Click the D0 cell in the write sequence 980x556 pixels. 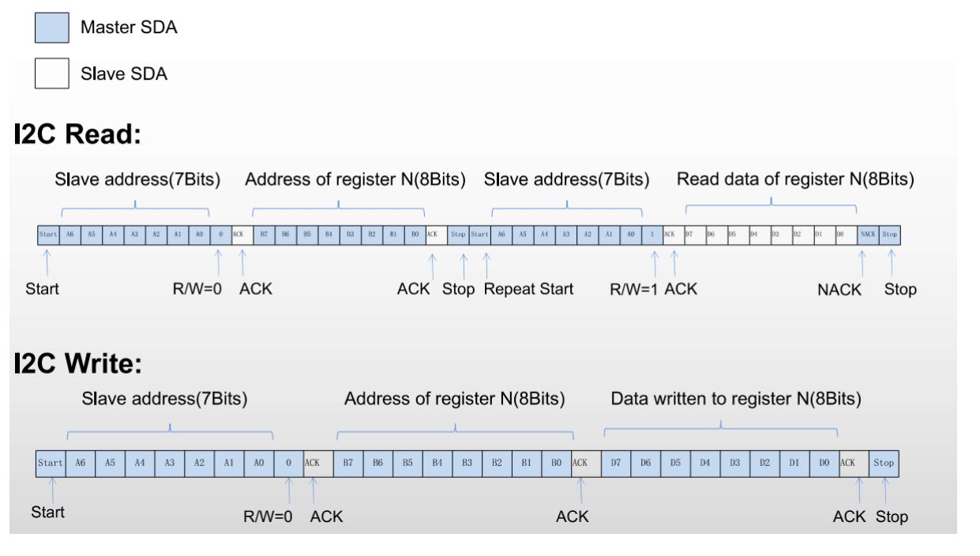(824, 463)
